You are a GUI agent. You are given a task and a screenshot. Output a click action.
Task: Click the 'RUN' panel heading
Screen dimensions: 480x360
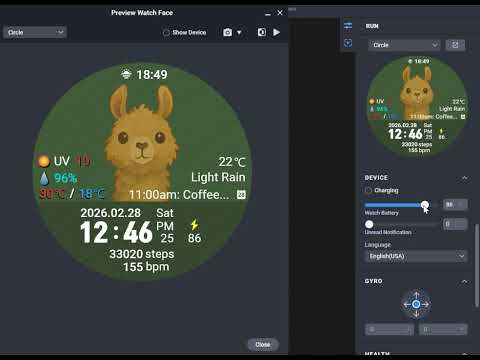click(x=372, y=26)
